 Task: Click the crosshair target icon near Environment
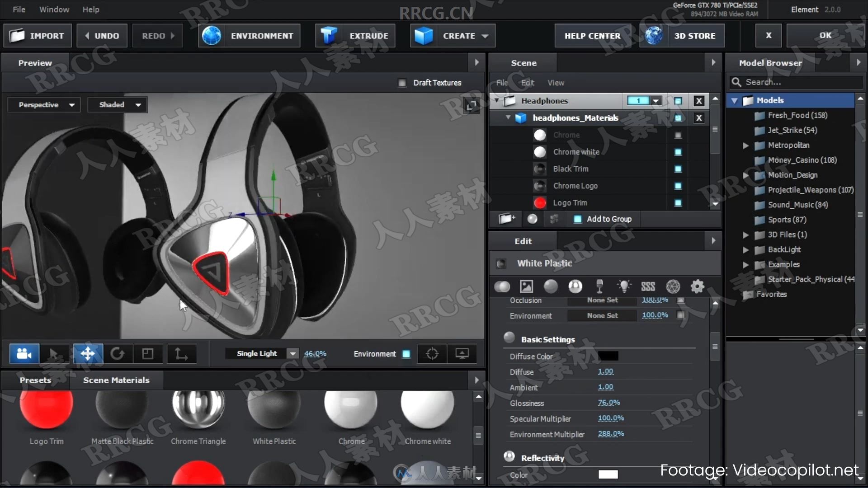(432, 354)
